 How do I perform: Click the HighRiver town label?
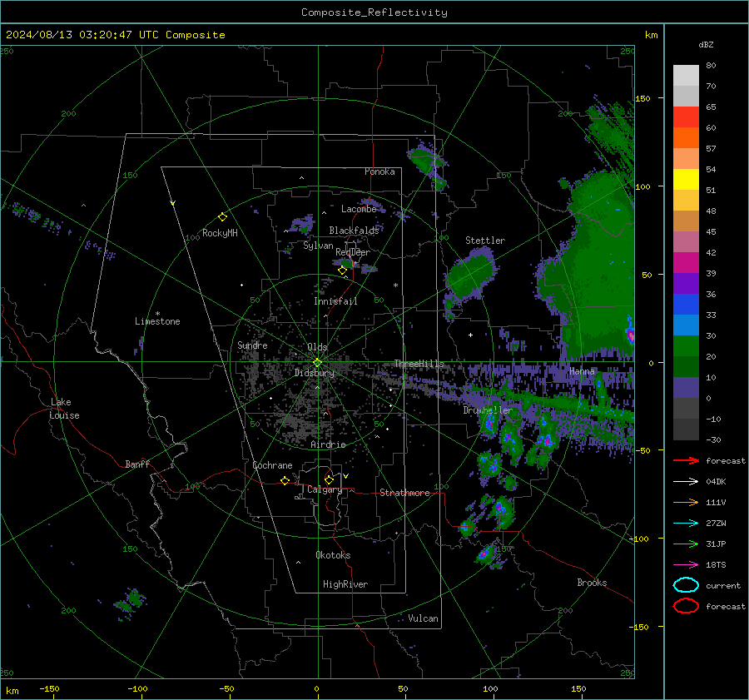pos(345,584)
